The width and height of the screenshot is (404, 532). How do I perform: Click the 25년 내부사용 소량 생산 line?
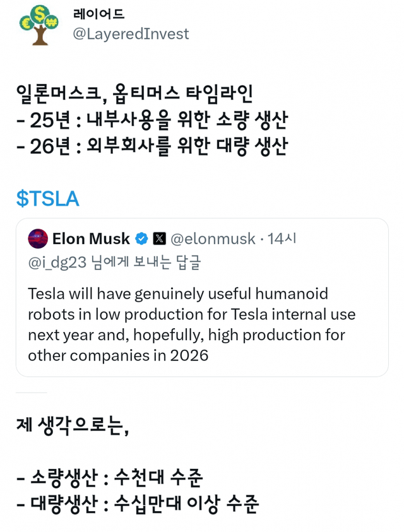click(148, 120)
